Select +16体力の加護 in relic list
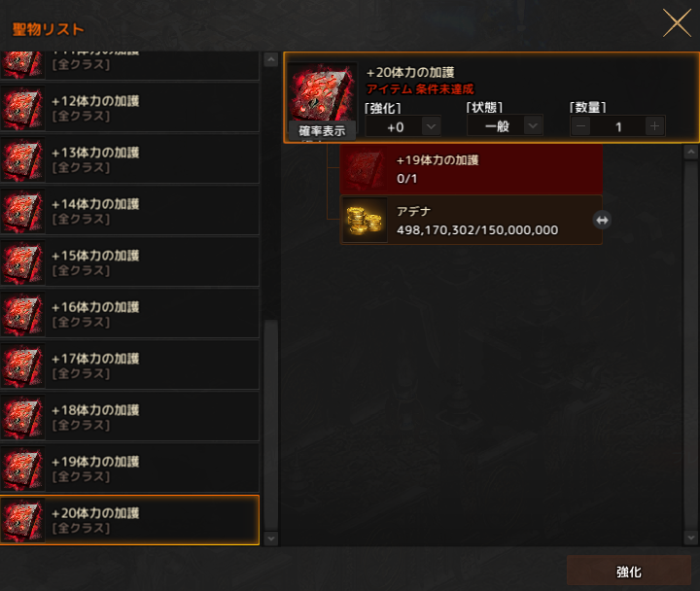The width and height of the screenshot is (700, 591). pos(129,314)
